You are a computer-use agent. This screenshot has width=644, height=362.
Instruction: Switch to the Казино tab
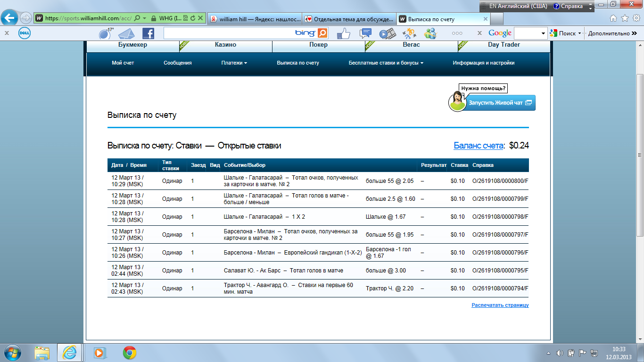[x=224, y=45]
